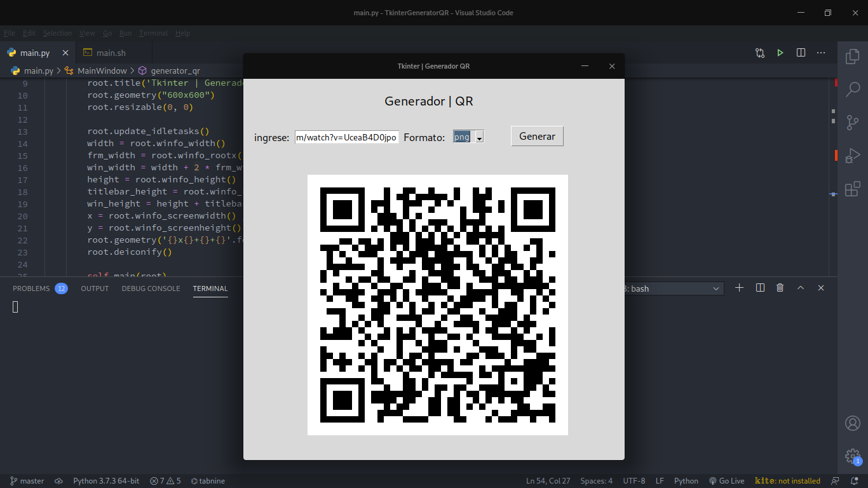Open the Source Control view
This screenshot has width=868, height=488.
(852, 123)
